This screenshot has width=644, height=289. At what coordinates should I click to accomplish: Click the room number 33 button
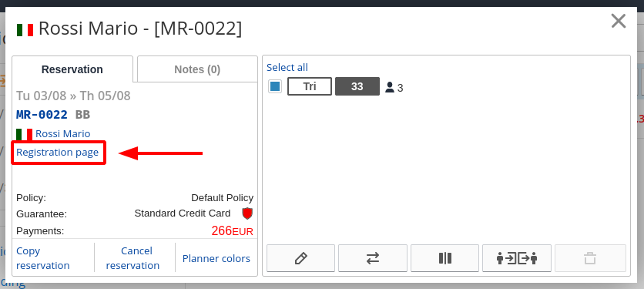tap(357, 87)
